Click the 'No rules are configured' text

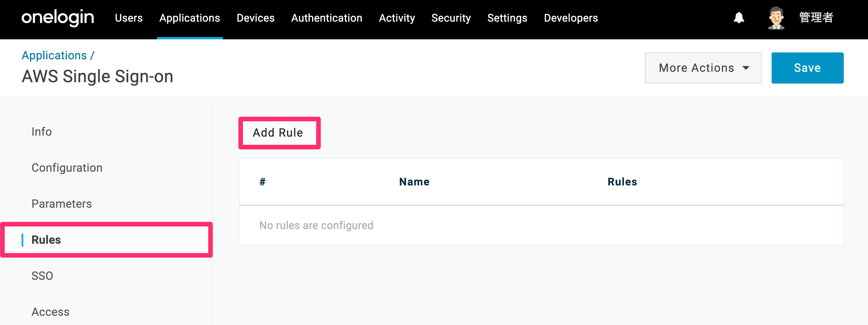click(x=316, y=225)
